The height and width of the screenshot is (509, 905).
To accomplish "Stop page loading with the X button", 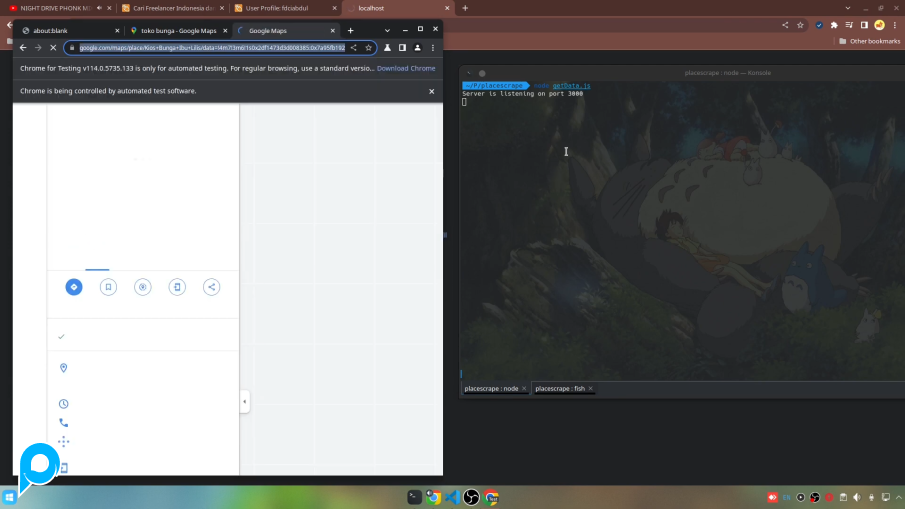I will (53, 47).
